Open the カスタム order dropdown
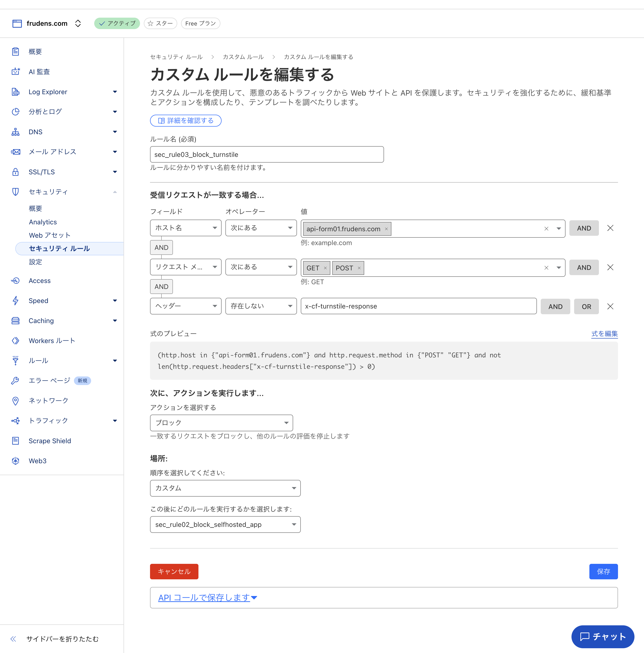The height and width of the screenshot is (653, 644). pyautogui.click(x=225, y=488)
